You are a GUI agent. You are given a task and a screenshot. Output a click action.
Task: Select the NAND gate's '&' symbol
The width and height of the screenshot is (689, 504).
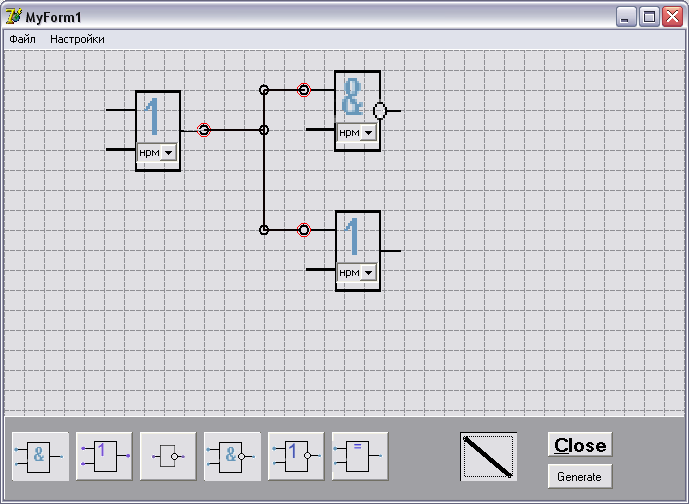pos(352,97)
